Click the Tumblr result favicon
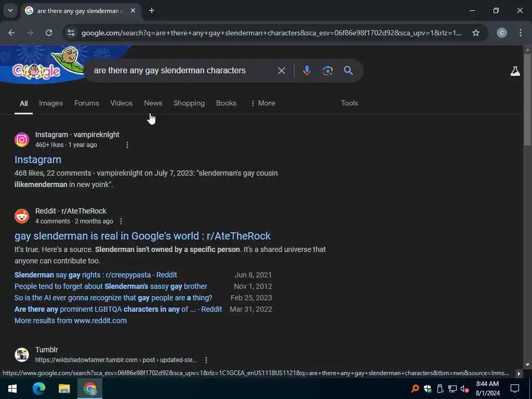Screen dimensions: 532x399 coord(22,354)
